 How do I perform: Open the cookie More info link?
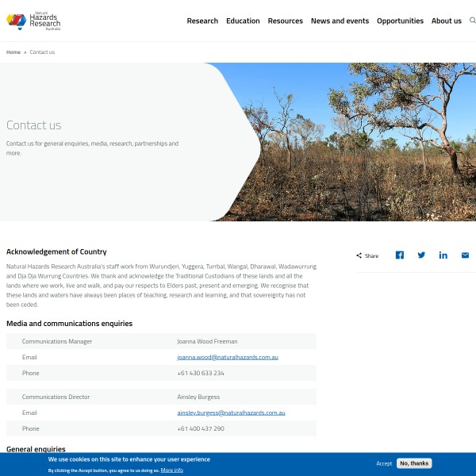pyautogui.click(x=171, y=470)
